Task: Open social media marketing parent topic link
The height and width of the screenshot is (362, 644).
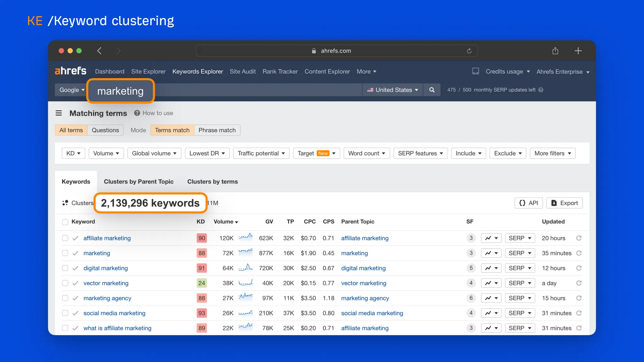Action: [x=372, y=313]
